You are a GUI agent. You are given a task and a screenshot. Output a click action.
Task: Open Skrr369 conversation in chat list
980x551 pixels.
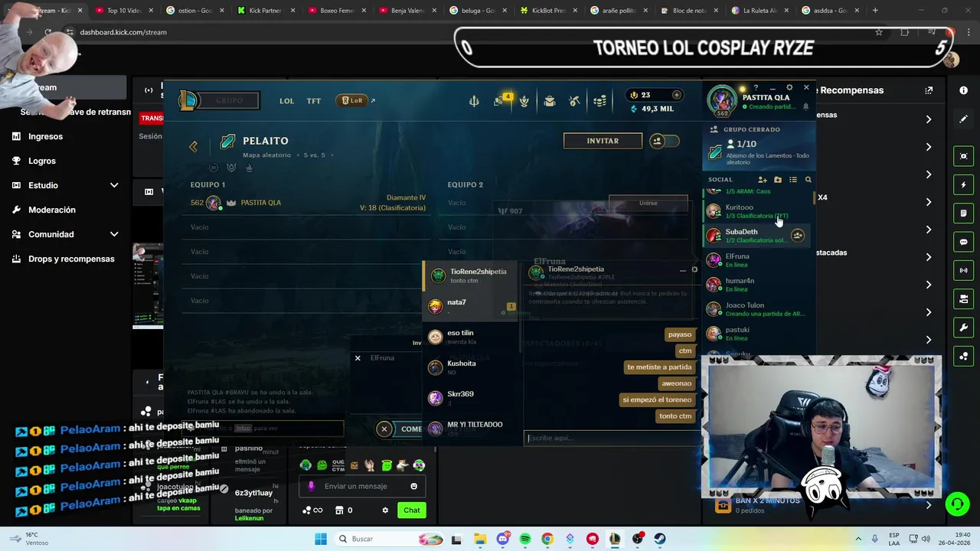coord(471,398)
